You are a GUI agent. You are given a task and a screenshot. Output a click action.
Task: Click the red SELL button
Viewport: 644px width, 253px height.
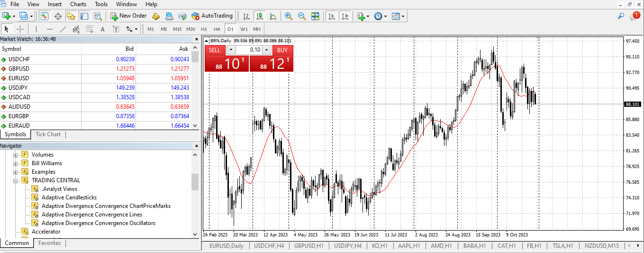pos(215,50)
